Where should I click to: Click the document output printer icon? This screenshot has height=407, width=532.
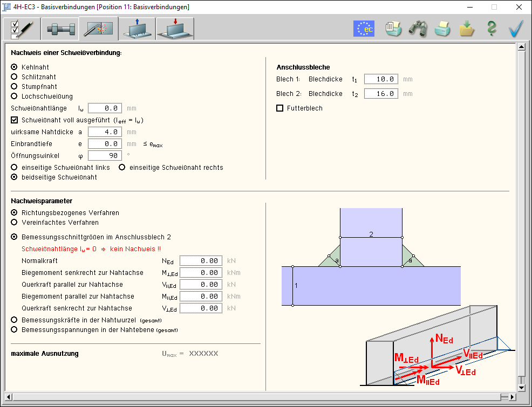click(393, 29)
